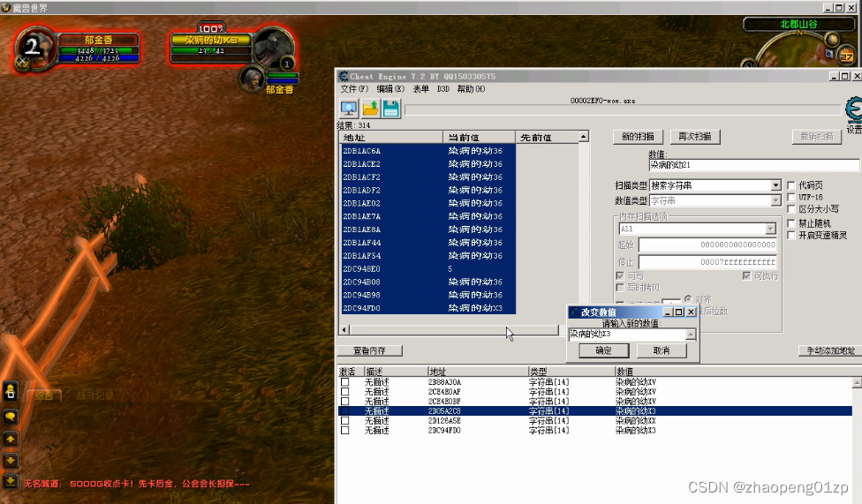Select result row address 2DB1AC6A
Viewport: 862px width, 504px height.
428,151
